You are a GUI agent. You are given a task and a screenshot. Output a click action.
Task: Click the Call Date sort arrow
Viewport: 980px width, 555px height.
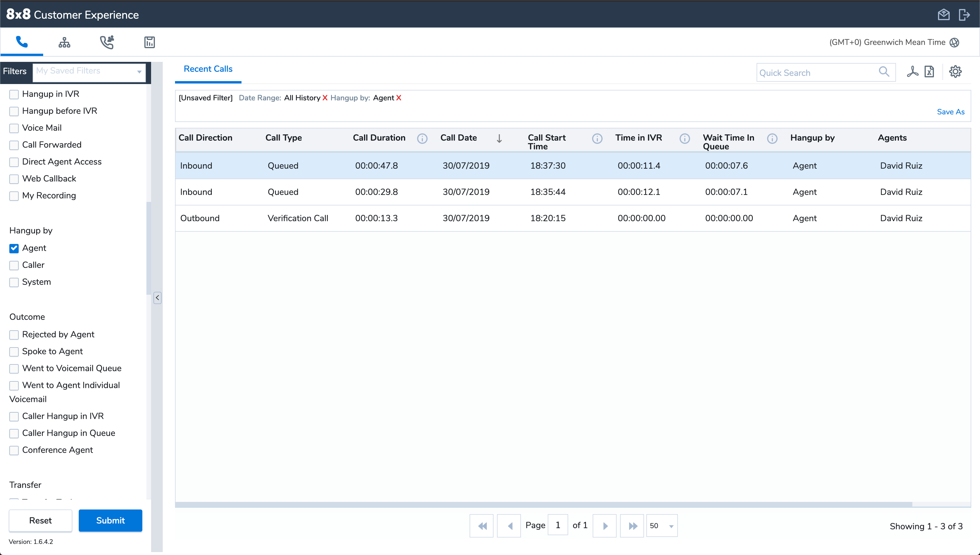[499, 138]
